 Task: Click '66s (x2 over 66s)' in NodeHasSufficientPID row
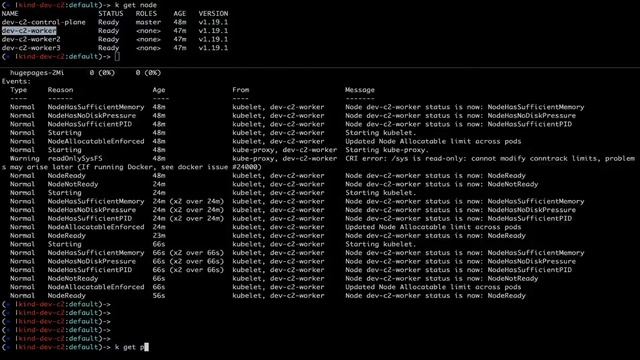[x=188, y=270]
